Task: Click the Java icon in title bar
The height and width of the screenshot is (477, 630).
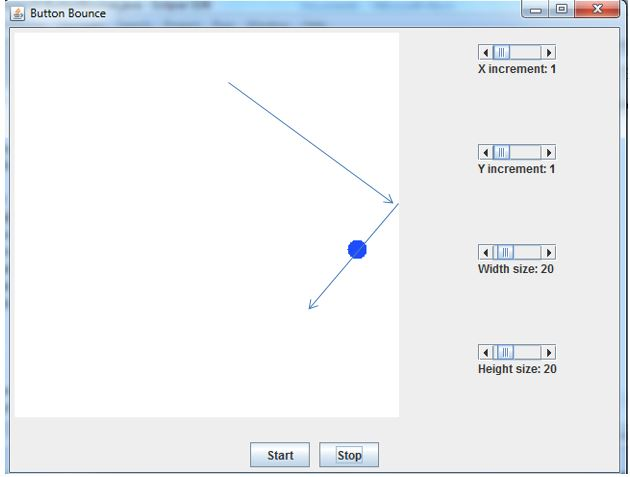Action: click(x=17, y=13)
